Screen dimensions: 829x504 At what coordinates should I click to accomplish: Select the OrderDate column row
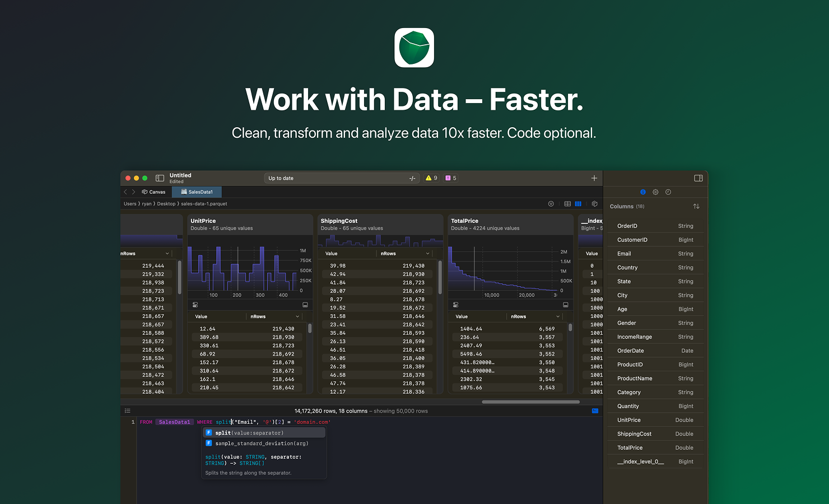655,351
